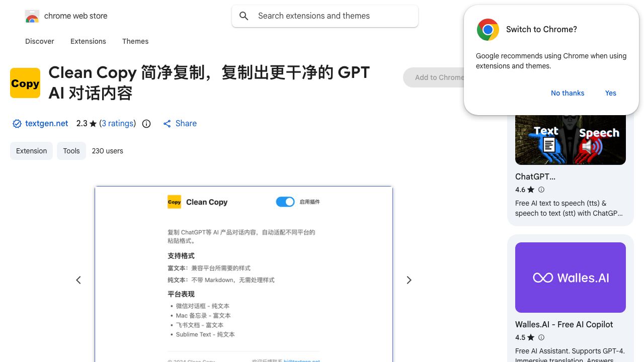Open the Themes tab
Image resolution: width=644 pixels, height=362 pixels.
135,41
